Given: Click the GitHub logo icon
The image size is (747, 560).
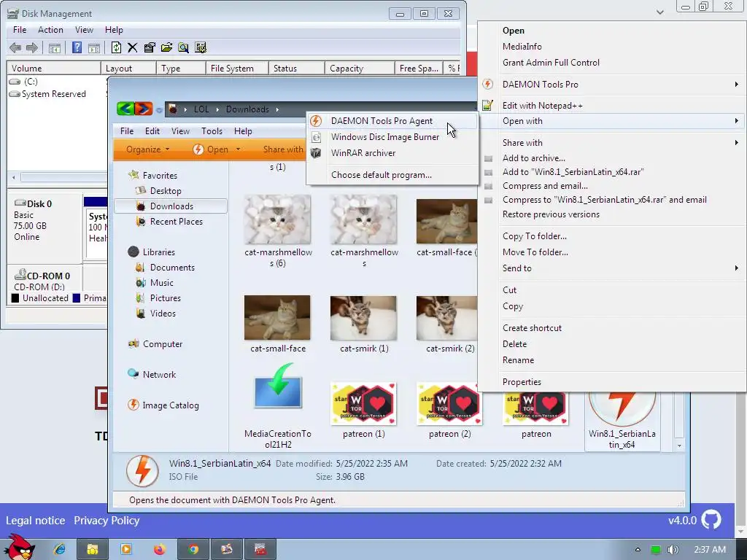Looking at the screenshot, I should pyautogui.click(x=711, y=520).
